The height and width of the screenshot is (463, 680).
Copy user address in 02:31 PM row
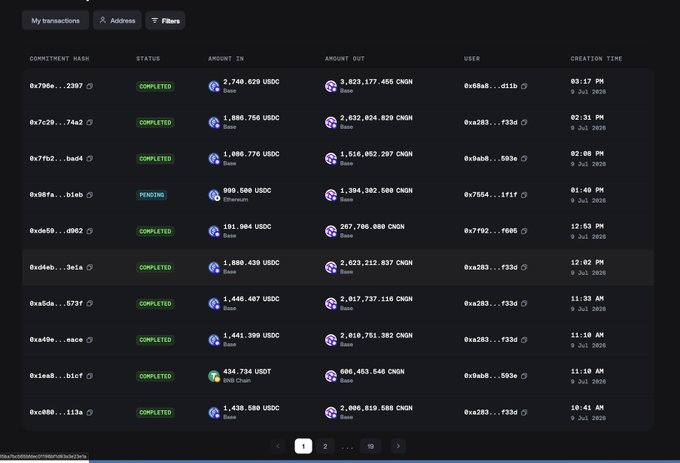524,123
